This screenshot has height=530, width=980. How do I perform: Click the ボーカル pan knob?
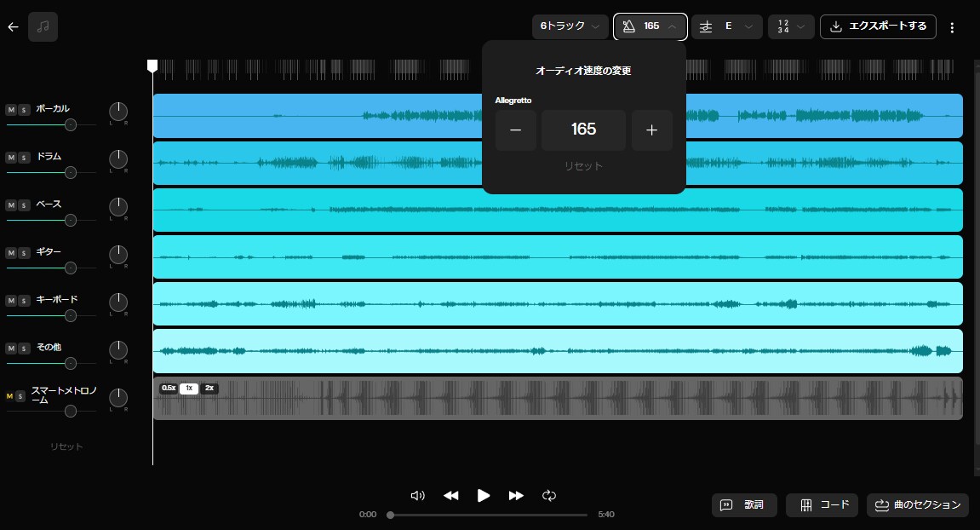(x=118, y=112)
